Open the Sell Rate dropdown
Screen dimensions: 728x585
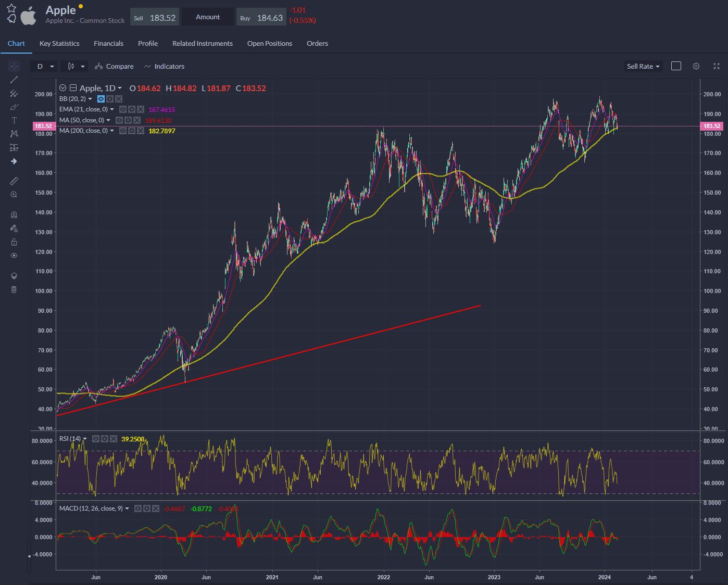(x=644, y=66)
